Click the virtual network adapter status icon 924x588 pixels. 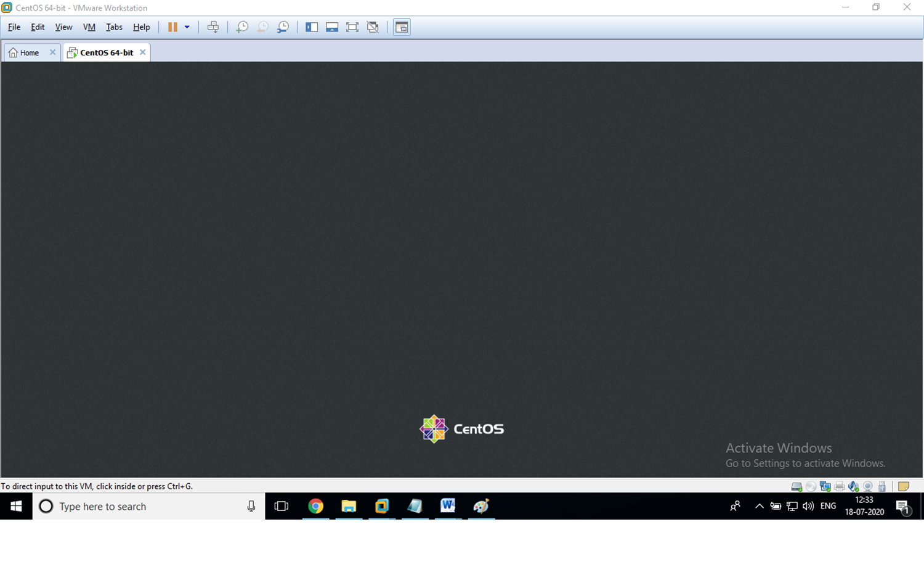825,486
